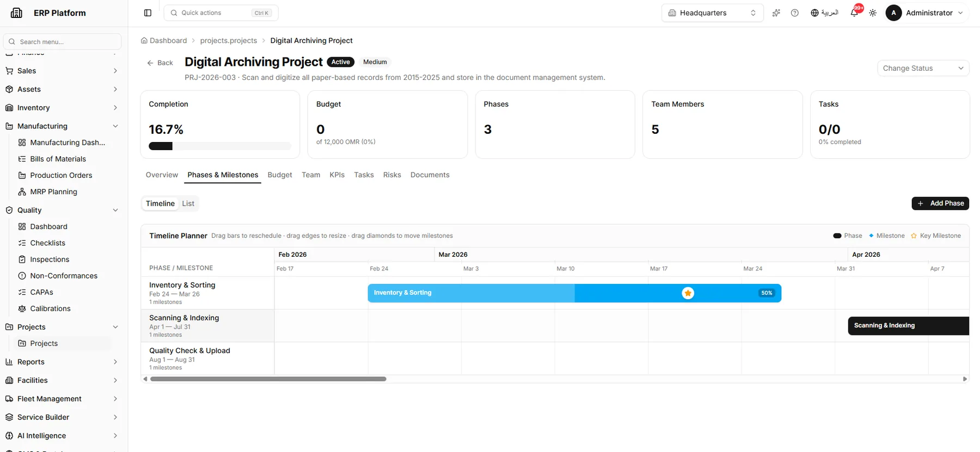Click the Manufacturing folder icon

coord(9,126)
